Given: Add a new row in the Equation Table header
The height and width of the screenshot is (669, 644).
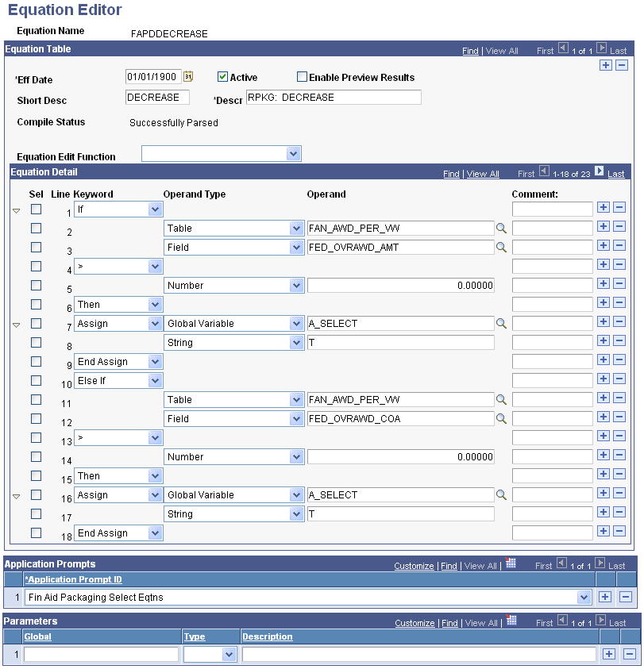Looking at the screenshot, I should (607, 65).
